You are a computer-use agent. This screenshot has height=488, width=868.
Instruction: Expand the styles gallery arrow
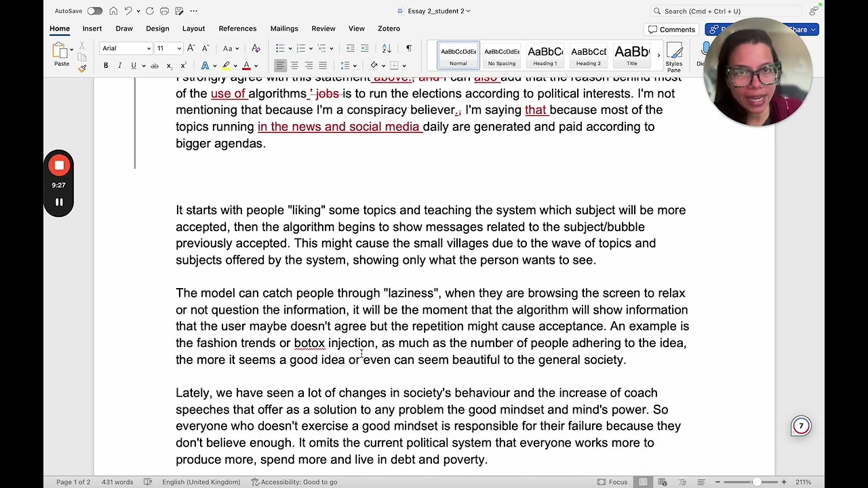pyautogui.click(x=658, y=56)
